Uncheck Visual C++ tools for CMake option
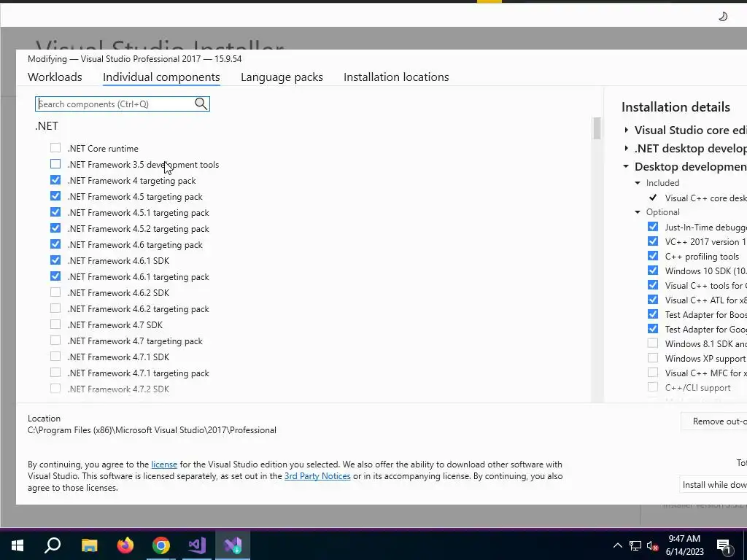Image resolution: width=747 pixels, height=560 pixels. pyautogui.click(x=653, y=285)
